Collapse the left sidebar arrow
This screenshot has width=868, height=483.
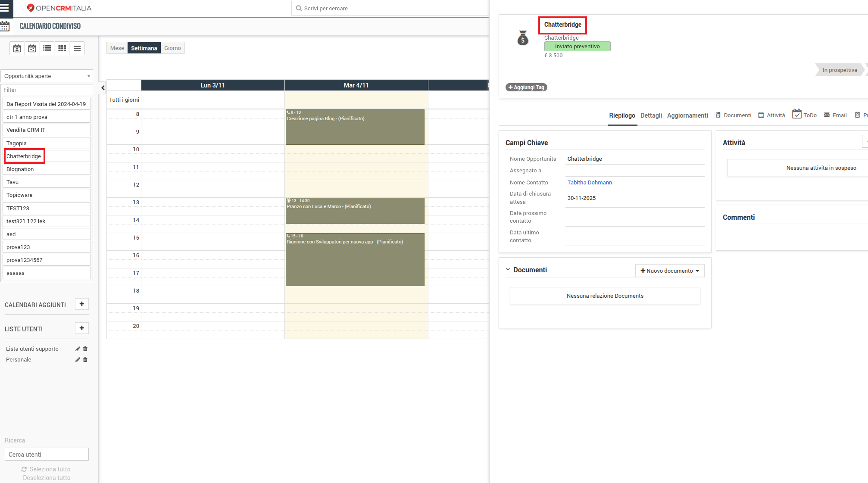point(103,88)
